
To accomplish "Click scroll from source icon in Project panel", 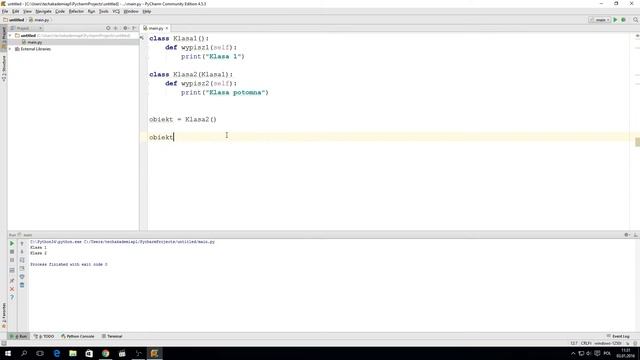I will 108,28.
